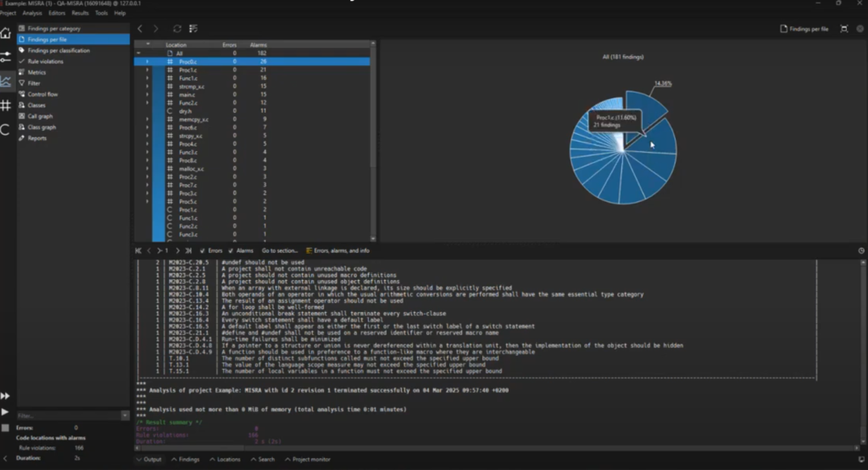
Task: Expand the Proc1.c hash row
Action: coord(147,70)
